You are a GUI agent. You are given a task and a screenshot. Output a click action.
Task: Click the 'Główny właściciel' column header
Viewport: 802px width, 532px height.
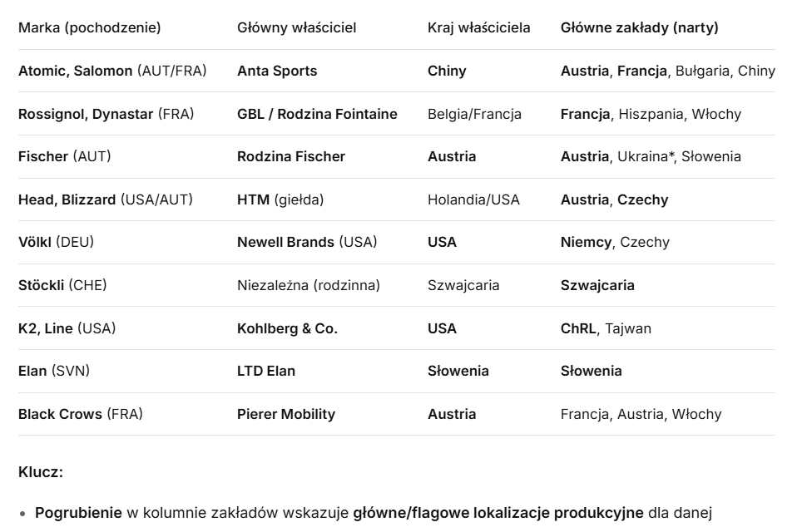click(x=296, y=27)
